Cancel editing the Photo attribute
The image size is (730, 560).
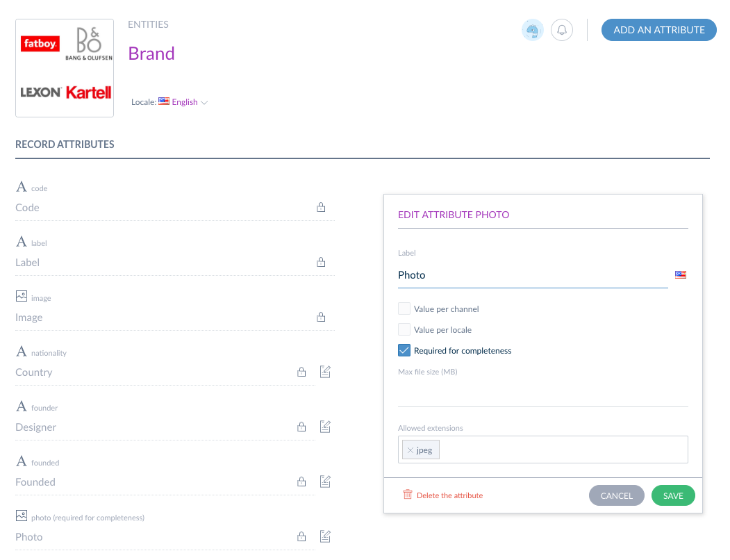point(616,495)
